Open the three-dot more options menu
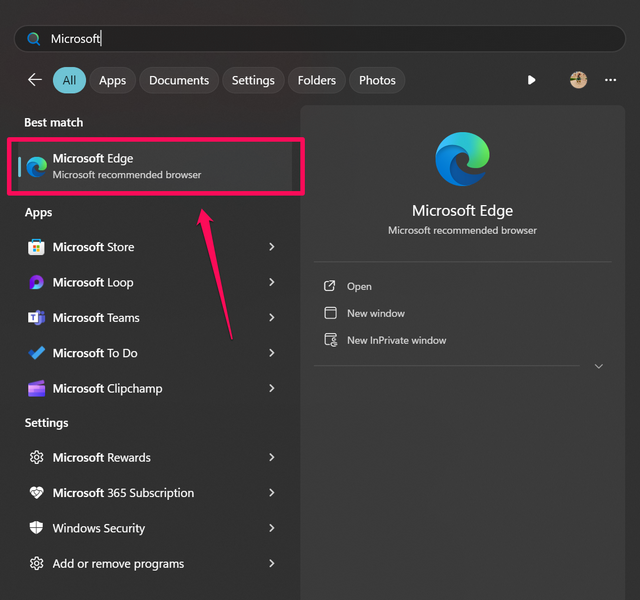Image resolution: width=640 pixels, height=600 pixels. pyautogui.click(x=610, y=80)
